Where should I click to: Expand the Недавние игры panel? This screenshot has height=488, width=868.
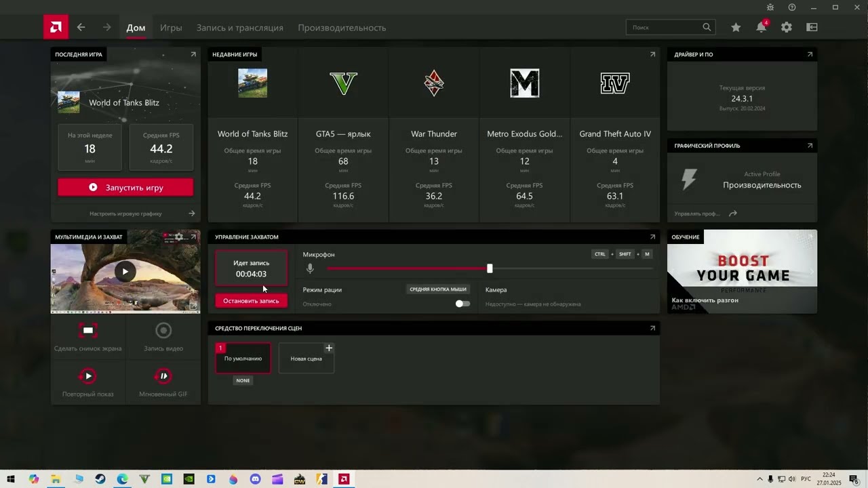pos(652,54)
